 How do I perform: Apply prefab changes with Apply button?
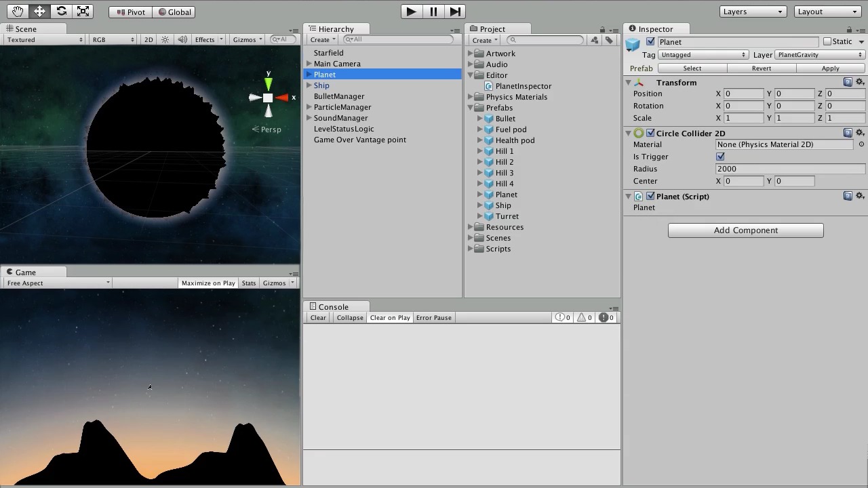point(830,68)
